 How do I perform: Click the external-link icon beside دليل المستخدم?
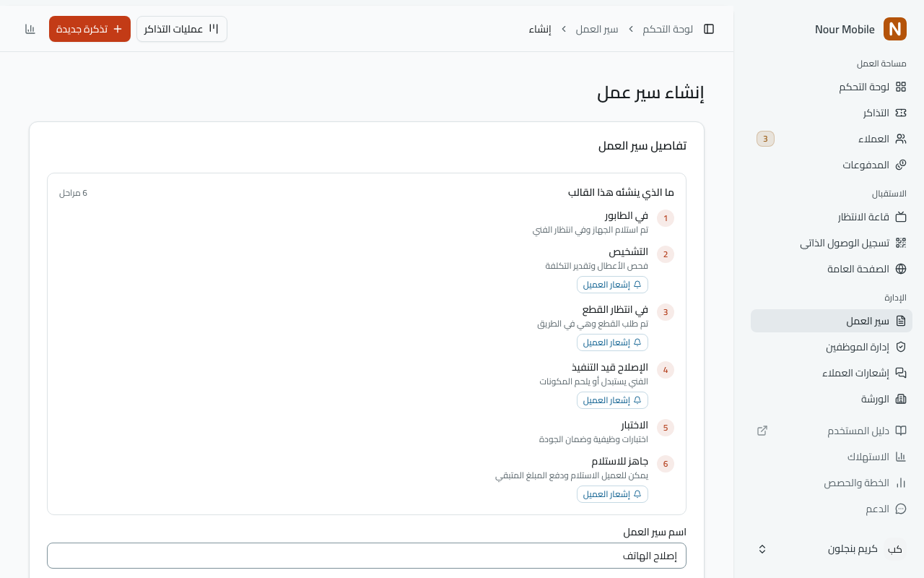[762, 431]
